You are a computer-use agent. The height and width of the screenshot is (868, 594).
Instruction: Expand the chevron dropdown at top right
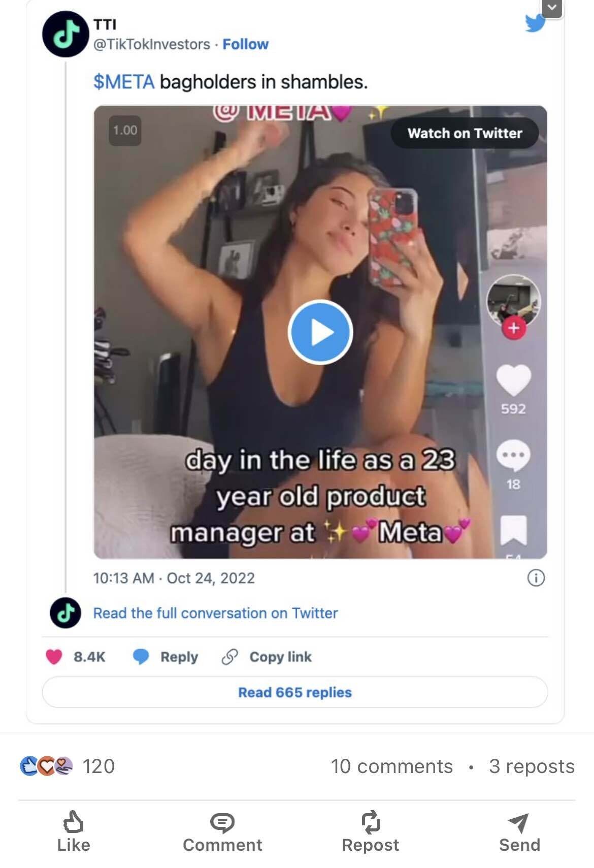coord(552,8)
